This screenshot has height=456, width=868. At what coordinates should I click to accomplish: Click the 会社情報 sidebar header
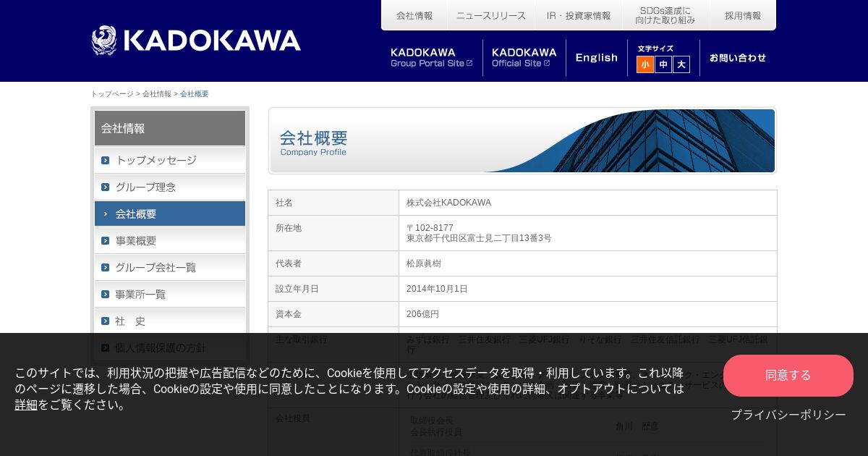point(170,128)
